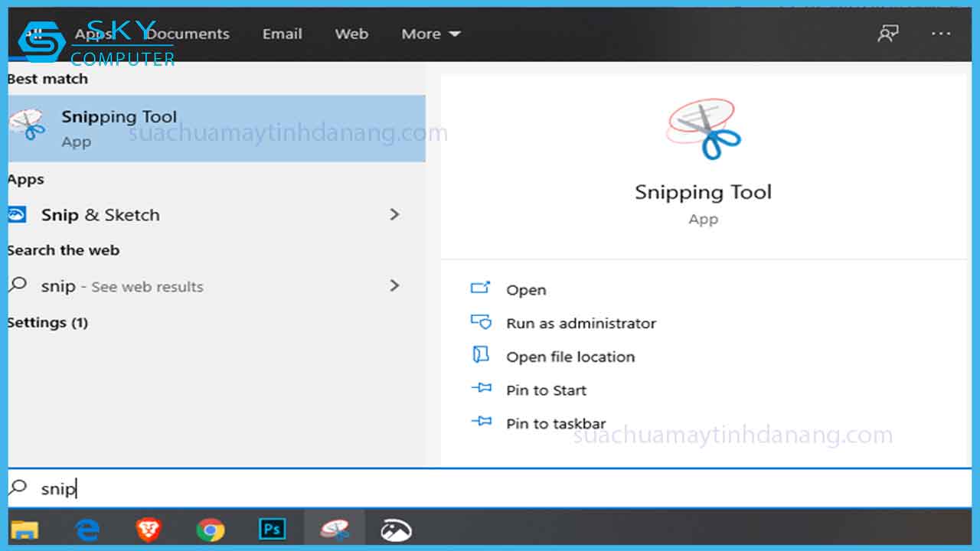Launch Microsoft Edge from taskbar

coord(87,530)
